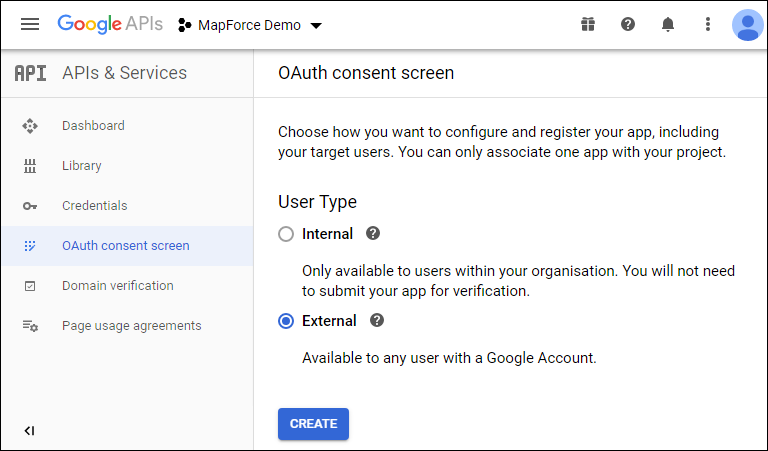The image size is (768, 451).
Task: Select OAuth consent screen in sidebar
Action: click(125, 246)
